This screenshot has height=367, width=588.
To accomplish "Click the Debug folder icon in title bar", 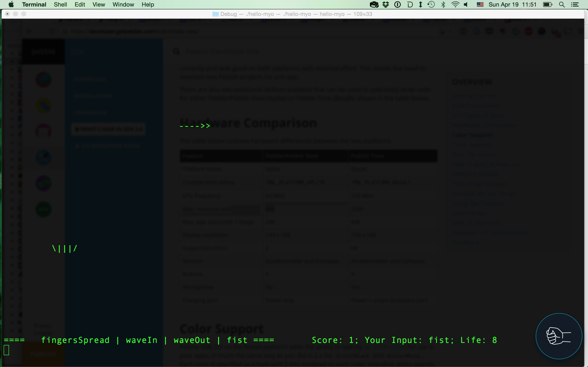I will pyautogui.click(x=216, y=14).
